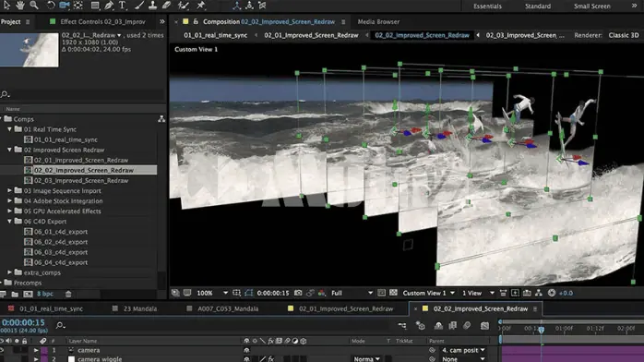
Task: Switch to Media Browser tab
Action: point(378,22)
